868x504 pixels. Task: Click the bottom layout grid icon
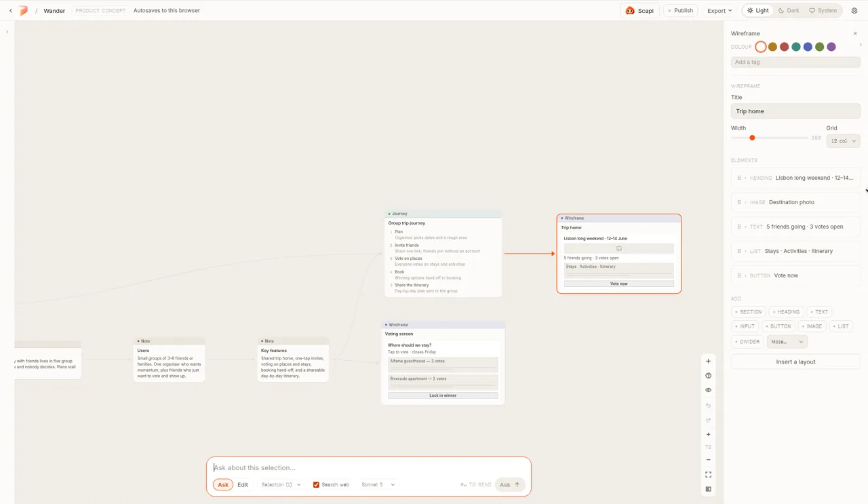(x=709, y=489)
